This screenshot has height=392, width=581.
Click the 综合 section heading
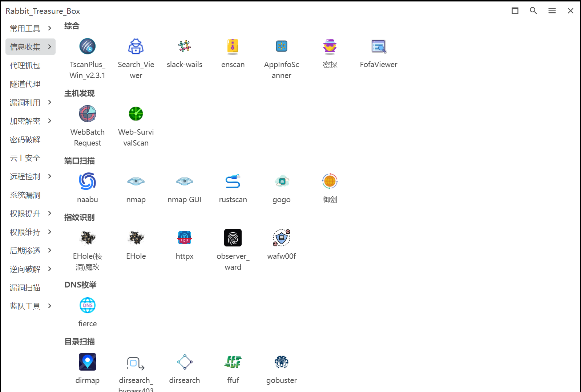tap(72, 26)
